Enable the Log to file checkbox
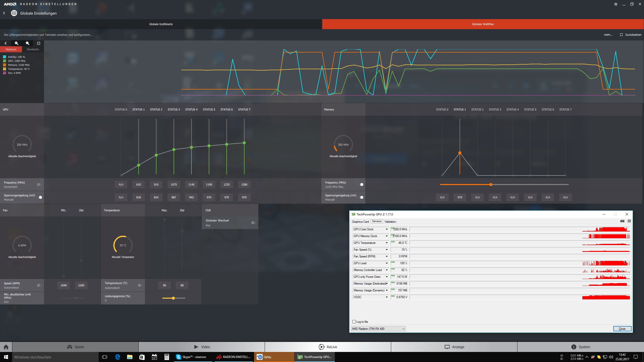The image size is (644, 362). 354,322
